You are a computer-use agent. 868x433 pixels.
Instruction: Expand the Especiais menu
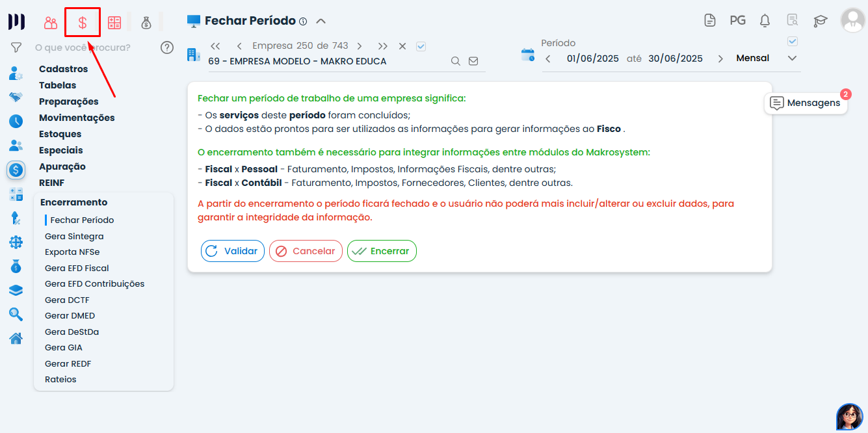coord(61,150)
